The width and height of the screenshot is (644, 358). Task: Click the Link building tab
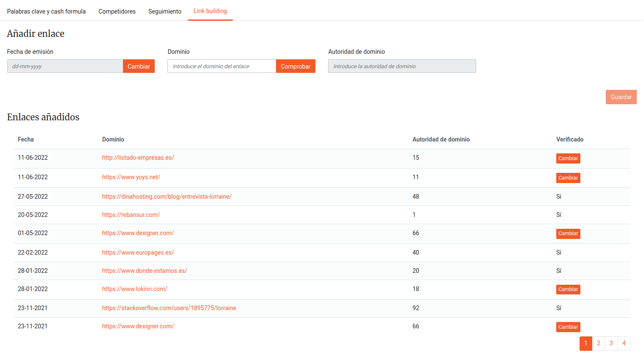click(210, 11)
